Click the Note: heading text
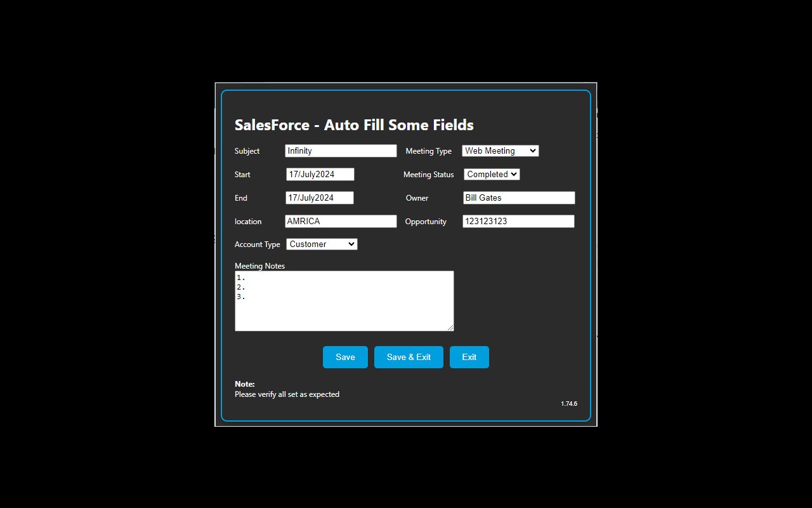This screenshot has width=812, height=508. [x=245, y=384]
